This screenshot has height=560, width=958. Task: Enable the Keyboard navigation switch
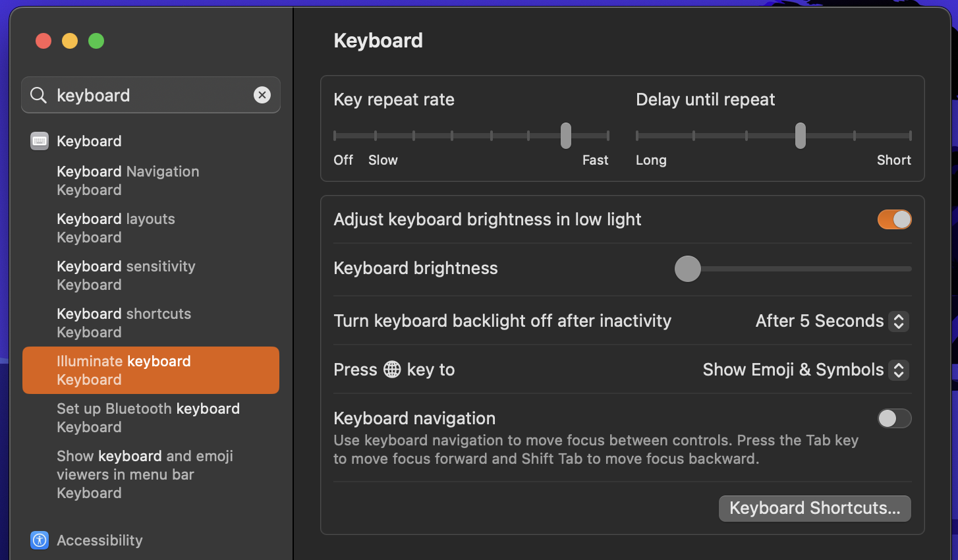coord(894,418)
